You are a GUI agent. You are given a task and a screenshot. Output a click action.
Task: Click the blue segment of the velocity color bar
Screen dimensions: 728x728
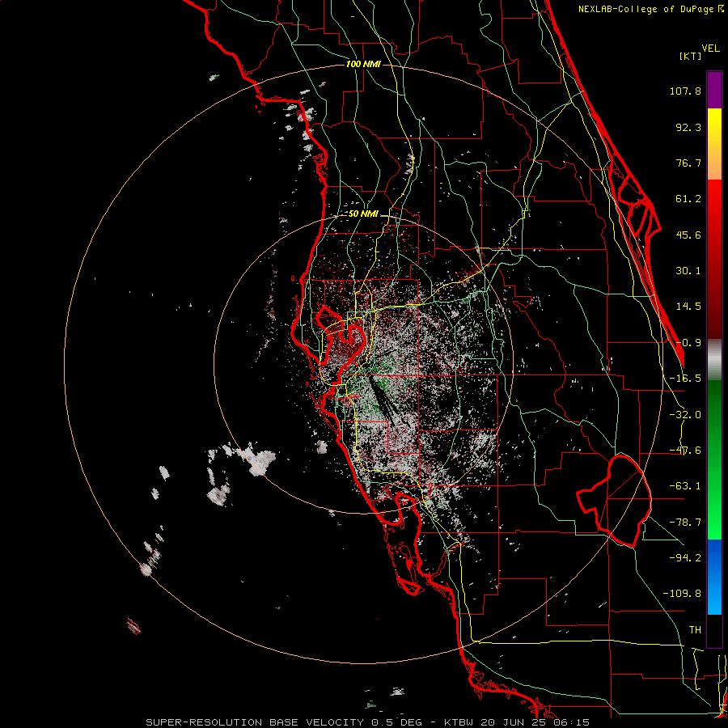714,577
